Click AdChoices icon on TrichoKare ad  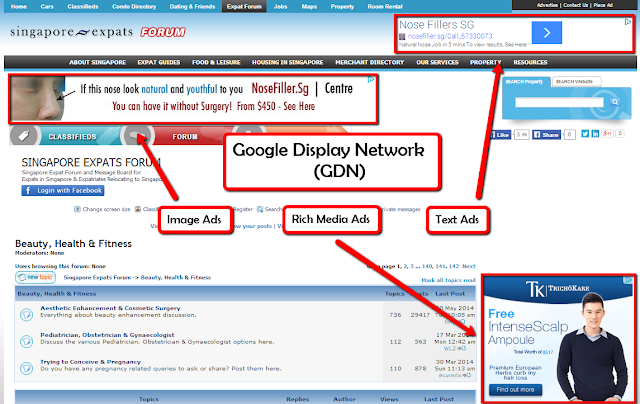[x=628, y=280]
